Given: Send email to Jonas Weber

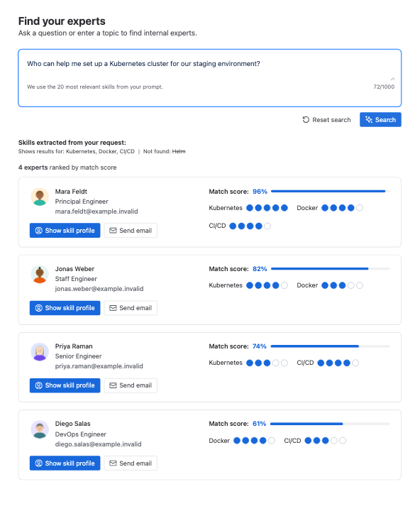Looking at the screenshot, I should pos(131,308).
